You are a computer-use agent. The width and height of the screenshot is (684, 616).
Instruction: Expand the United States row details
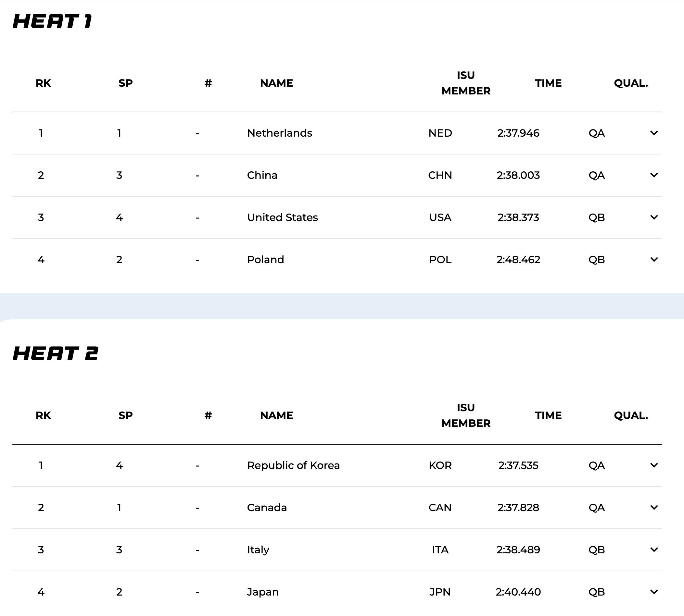pyautogui.click(x=654, y=217)
